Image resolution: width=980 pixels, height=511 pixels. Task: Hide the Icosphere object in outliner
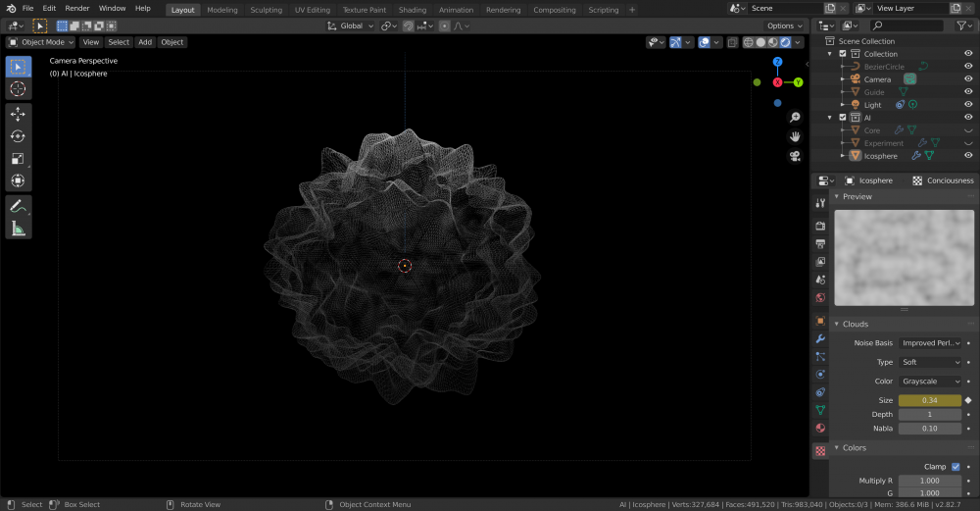[x=968, y=156]
